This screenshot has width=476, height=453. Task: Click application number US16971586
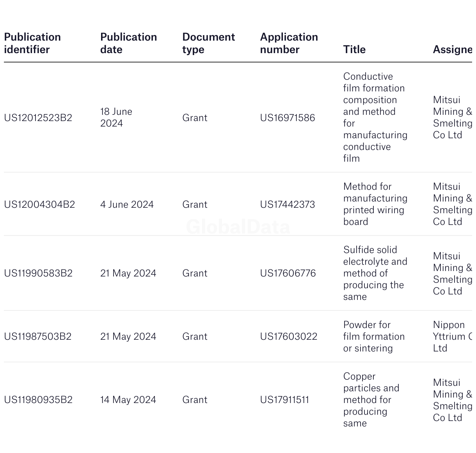288,118
